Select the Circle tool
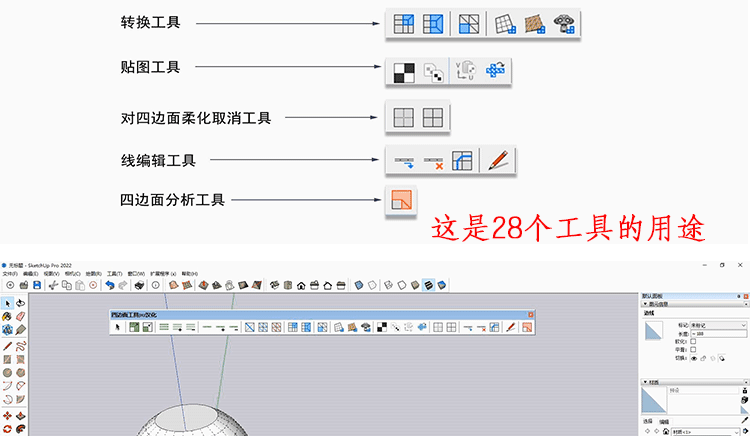 click(x=7, y=372)
